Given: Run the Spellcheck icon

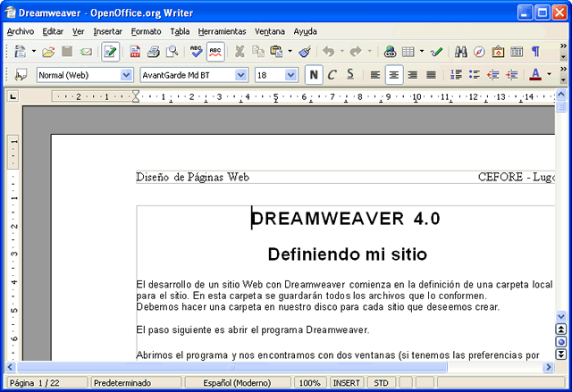Looking at the screenshot, I should click(197, 52).
